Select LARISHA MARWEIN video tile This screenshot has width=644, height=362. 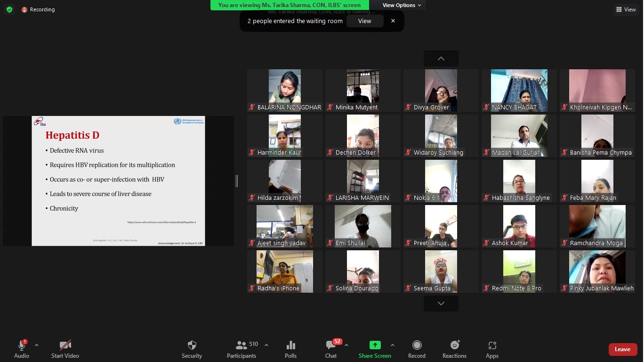point(363,181)
